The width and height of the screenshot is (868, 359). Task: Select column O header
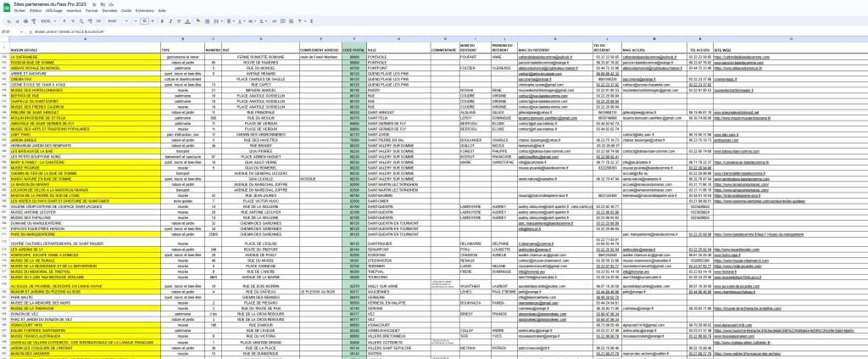coord(791,39)
